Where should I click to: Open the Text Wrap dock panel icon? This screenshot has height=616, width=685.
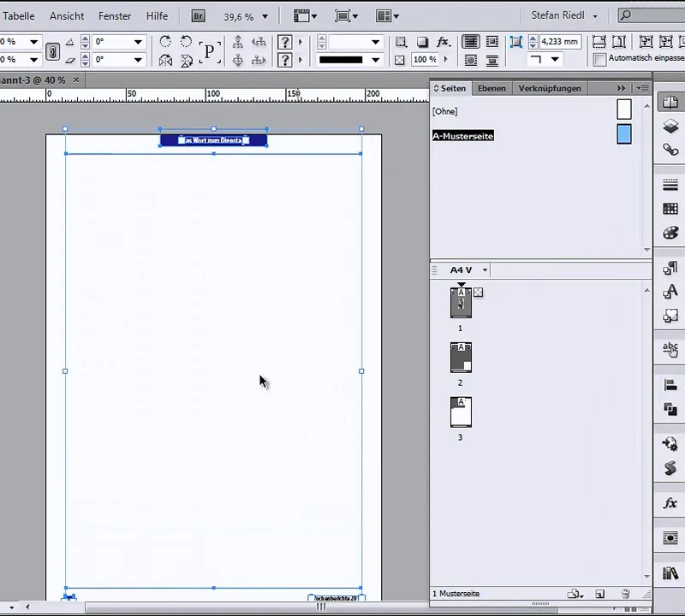tap(670, 538)
